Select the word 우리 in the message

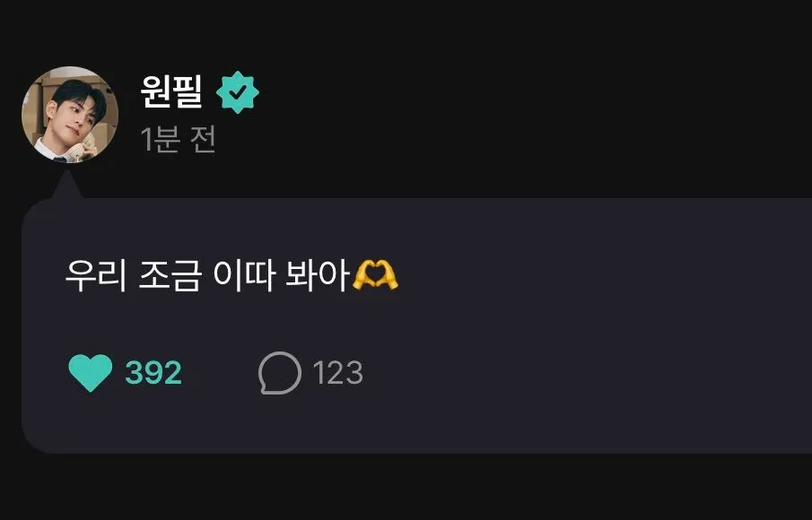pyautogui.click(x=96, y=276)
